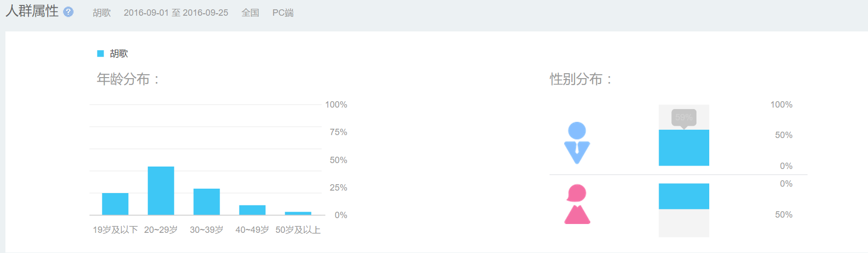This screenshot has width=868, height=253.
Task: Select the 19岁及以下 age bar
Action: coord(115,204)
